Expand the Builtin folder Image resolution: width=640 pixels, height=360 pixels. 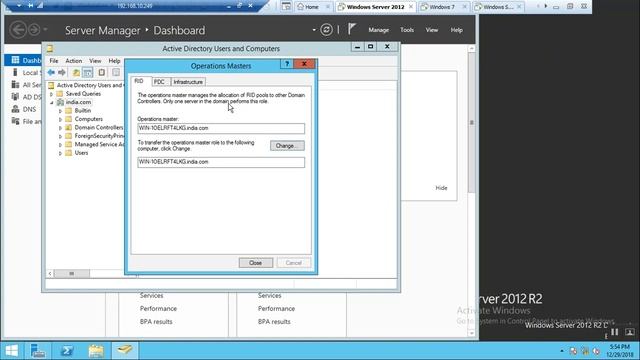pyautogui.click(x=60, y=111)
